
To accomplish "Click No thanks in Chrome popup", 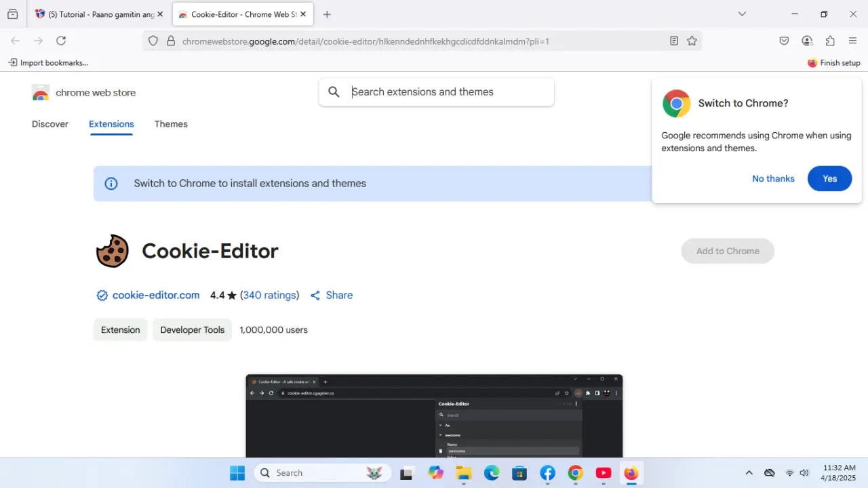I will 773,179.
